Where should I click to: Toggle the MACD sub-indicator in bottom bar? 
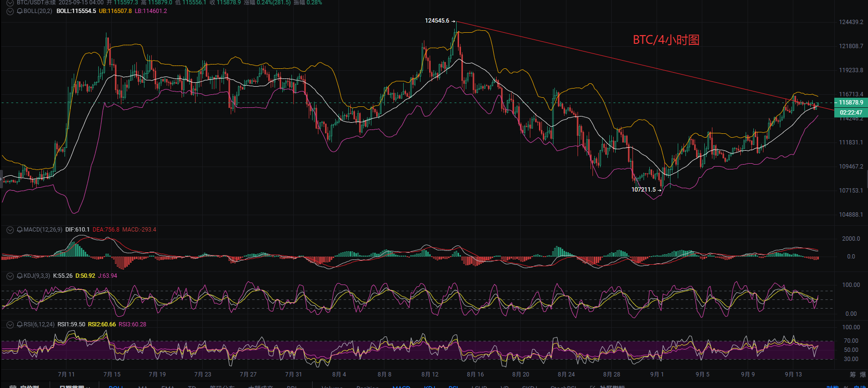pos(401,387)
